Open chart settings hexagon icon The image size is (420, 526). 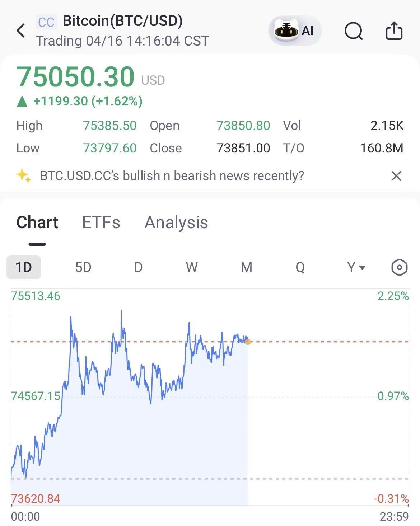[399, 267]
